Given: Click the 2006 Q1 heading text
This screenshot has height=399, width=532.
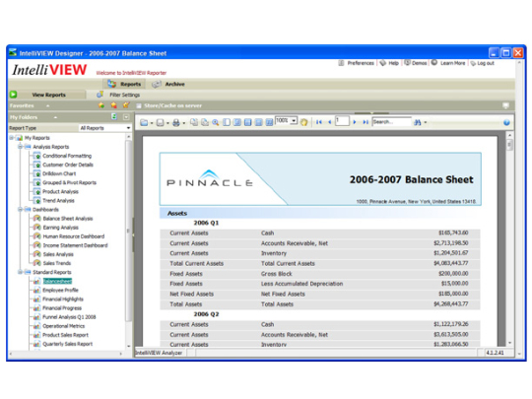Looking at the screenshot, I should click(x=206, y=223).
